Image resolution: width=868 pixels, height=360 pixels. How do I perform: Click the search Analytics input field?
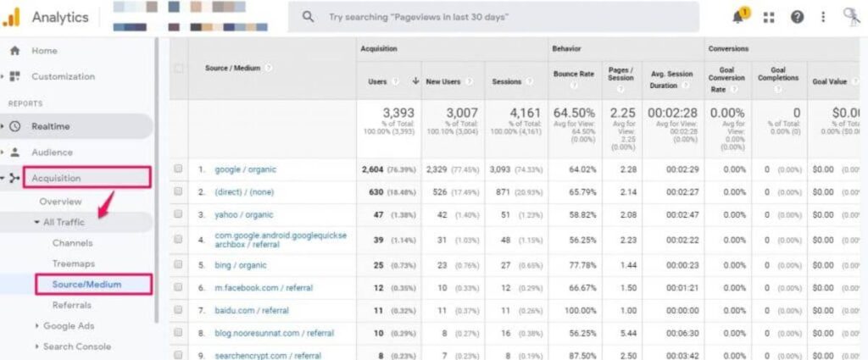[x=493, y=17]
